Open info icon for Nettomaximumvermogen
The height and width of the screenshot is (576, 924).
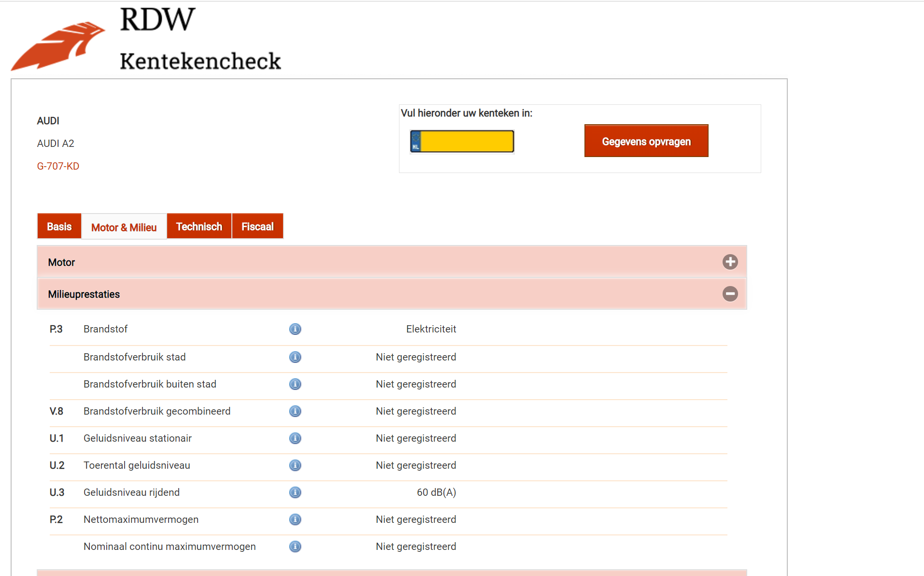tap(295, 519)
